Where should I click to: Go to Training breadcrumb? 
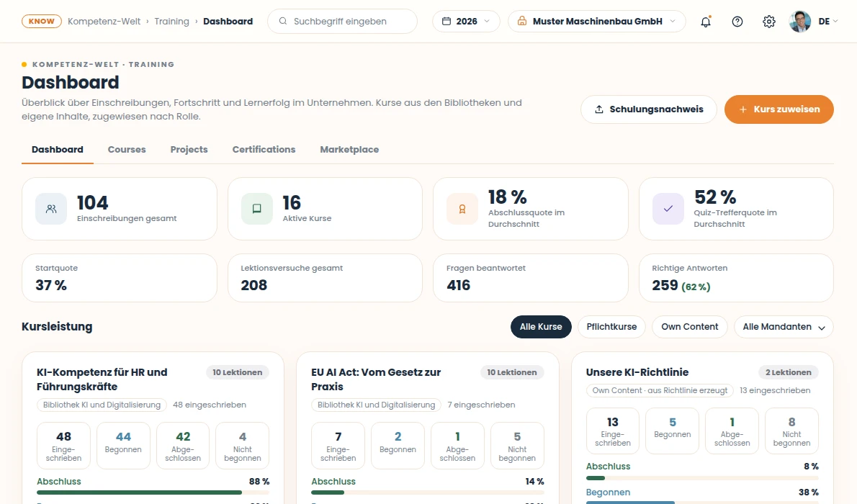click(x=171, y=22)
